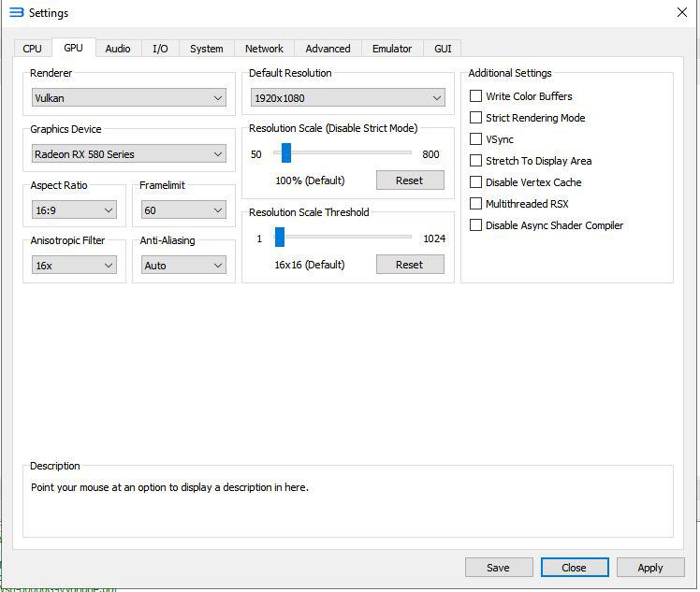Toggle the VSync checkbox
The height and width of the screenshot is (592, 700).
click(476, 139)
